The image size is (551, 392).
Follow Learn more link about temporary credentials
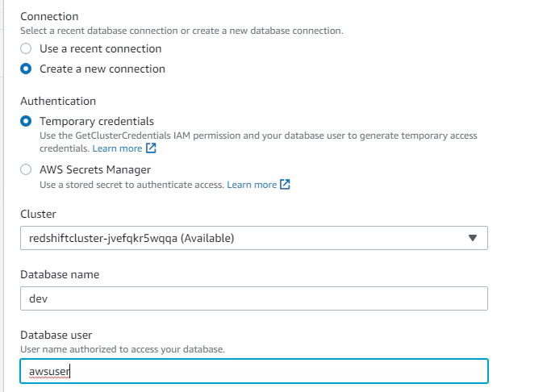coord(117,148)
